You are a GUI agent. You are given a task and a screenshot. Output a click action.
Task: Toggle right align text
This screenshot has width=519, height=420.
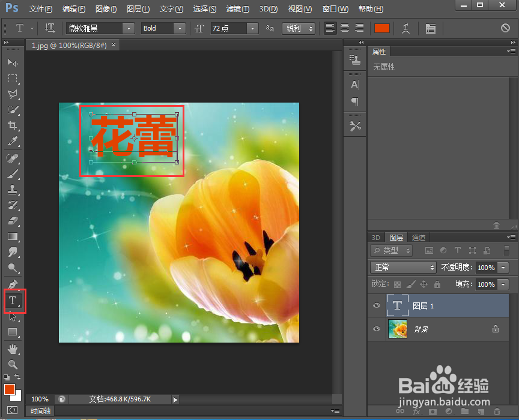click(359, 28)
